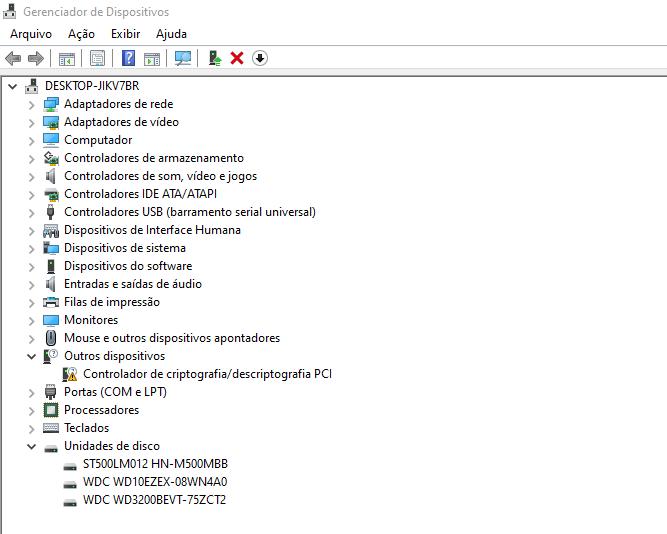Click the Portas (COM e LPT) port icon
Viewport: 667px width, 534px height.
(x=51, y=392)
